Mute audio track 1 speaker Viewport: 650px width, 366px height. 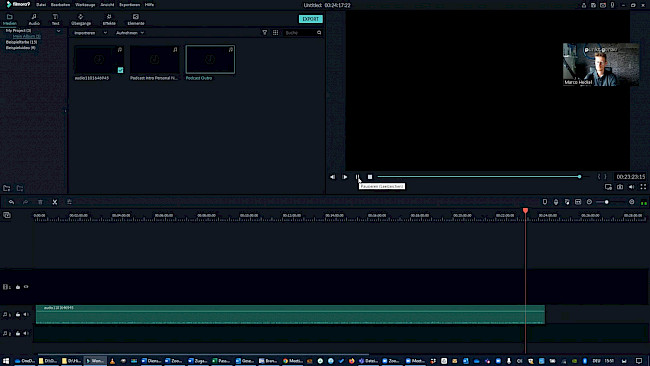(26, 314)
